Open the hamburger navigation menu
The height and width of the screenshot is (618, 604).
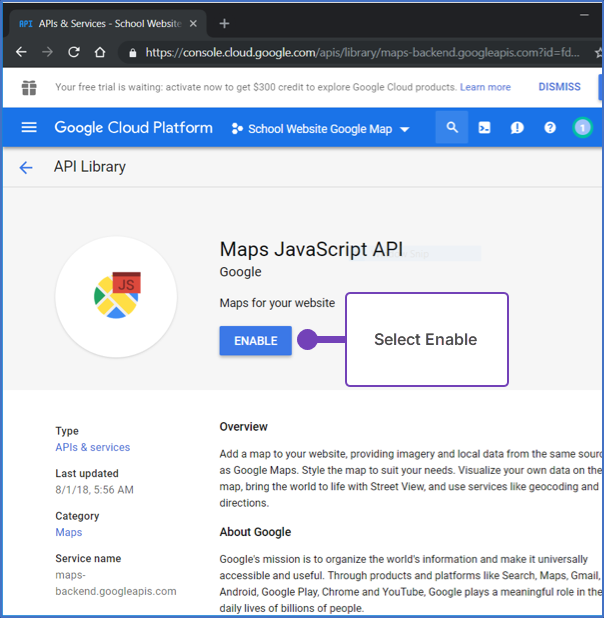28,128
